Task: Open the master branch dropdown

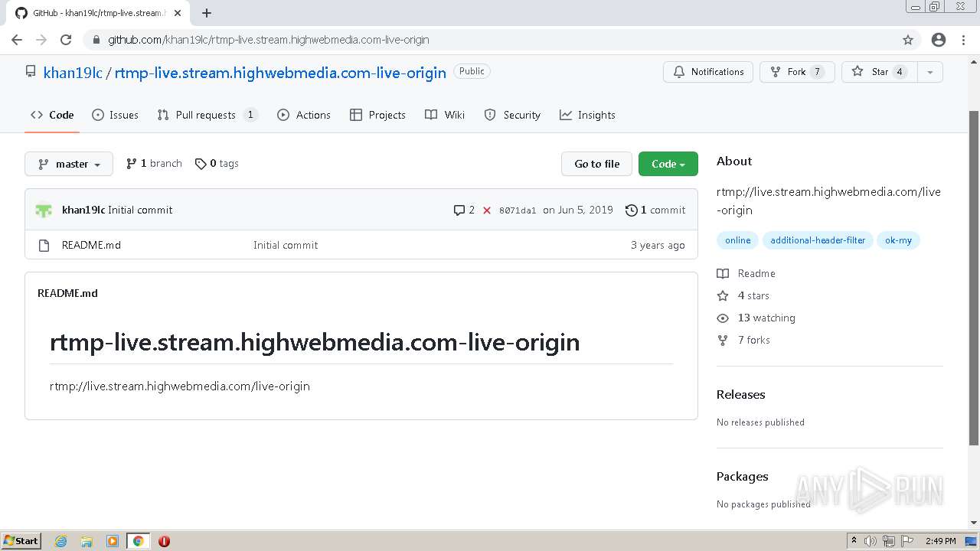Action: (69, 164)
